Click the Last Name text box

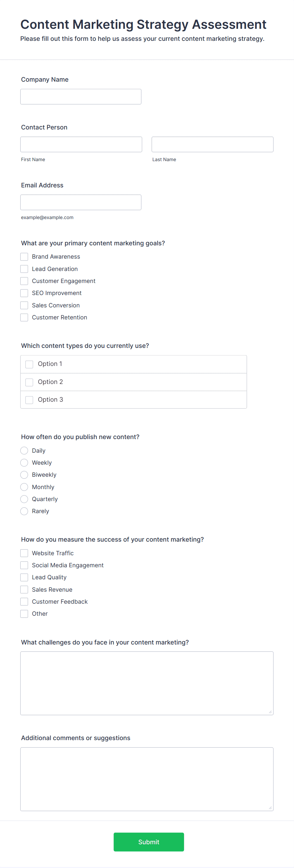(x=212, y=145)
